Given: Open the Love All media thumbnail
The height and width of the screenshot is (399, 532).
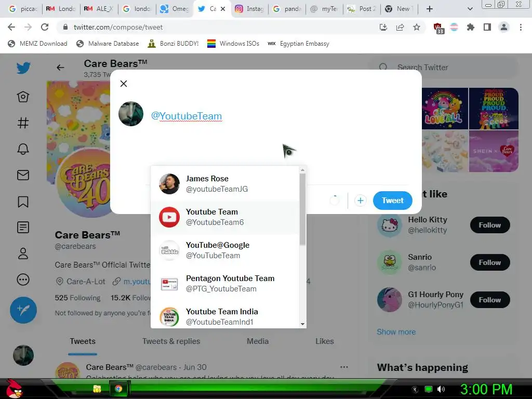Looking at the screenshot, I should (445, 109).
